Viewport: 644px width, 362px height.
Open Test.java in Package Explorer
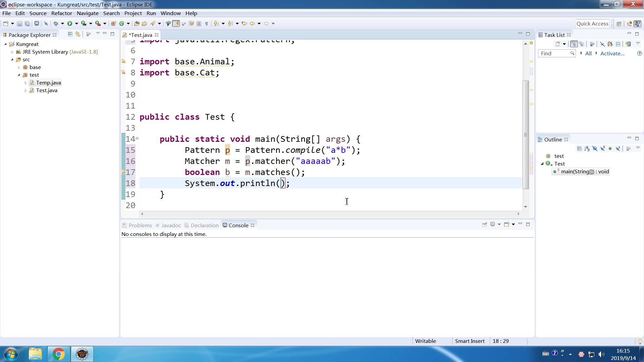(x=46, y=90)
